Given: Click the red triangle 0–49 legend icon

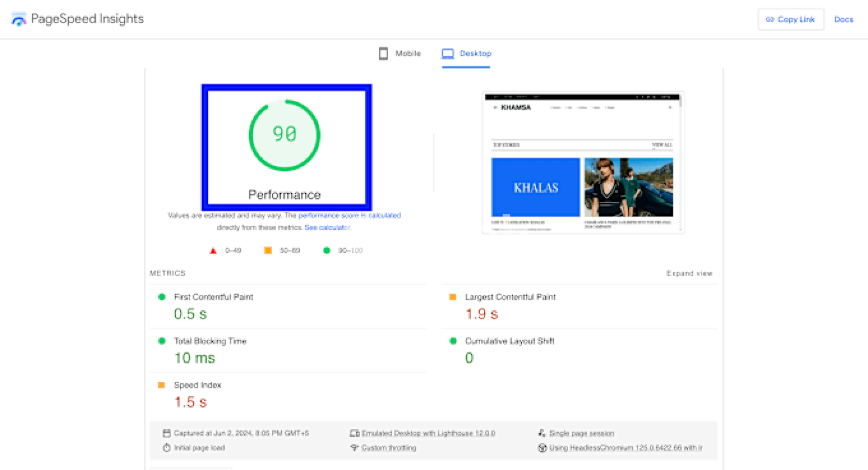Looking at the screenshot, I should click(x=213, y=251).
